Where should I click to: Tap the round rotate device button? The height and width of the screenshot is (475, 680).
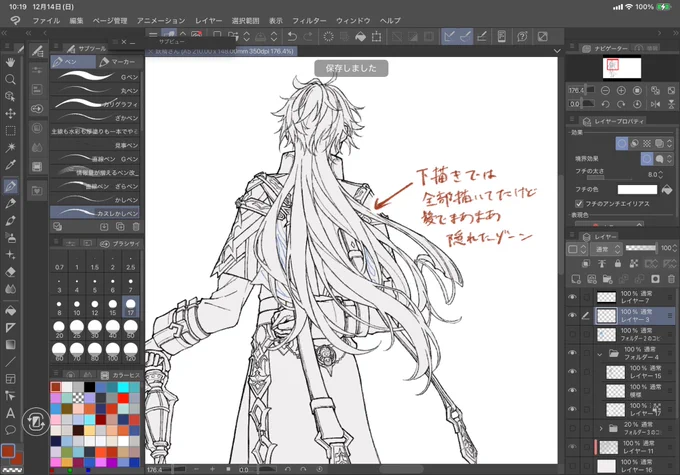click(x=36, y=422)
